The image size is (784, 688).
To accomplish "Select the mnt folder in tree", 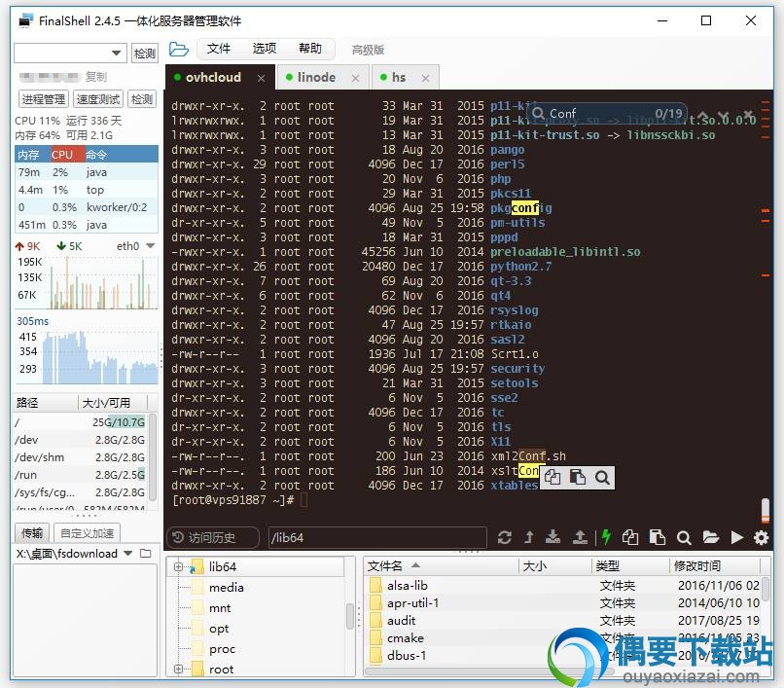I will (220, 608).
